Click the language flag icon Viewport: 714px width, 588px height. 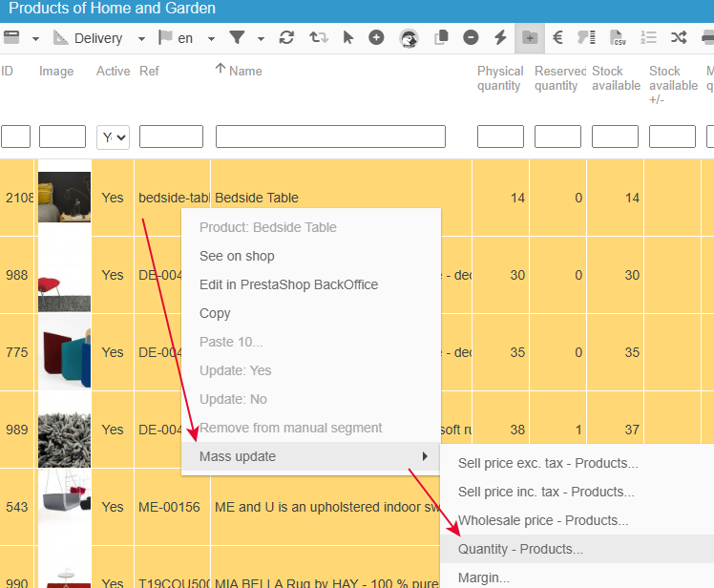165,37
